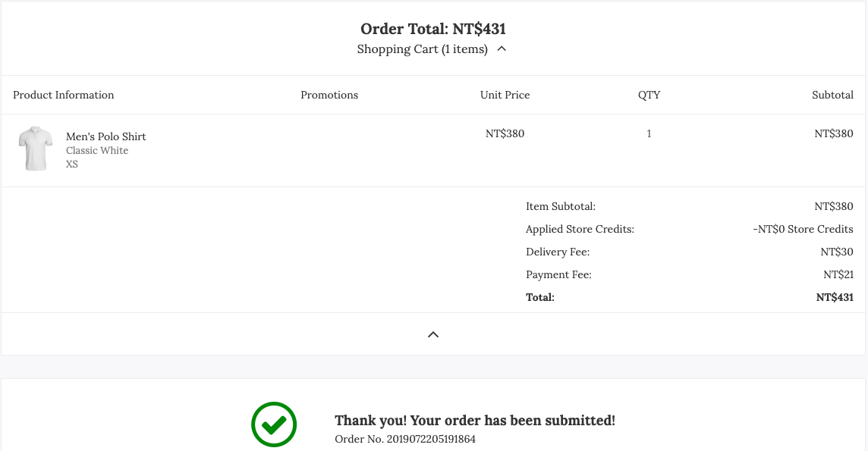Collapse the Shopping Cart items chevron
The width and height of the screenshot is (868, 451).
tap(502, 49)
